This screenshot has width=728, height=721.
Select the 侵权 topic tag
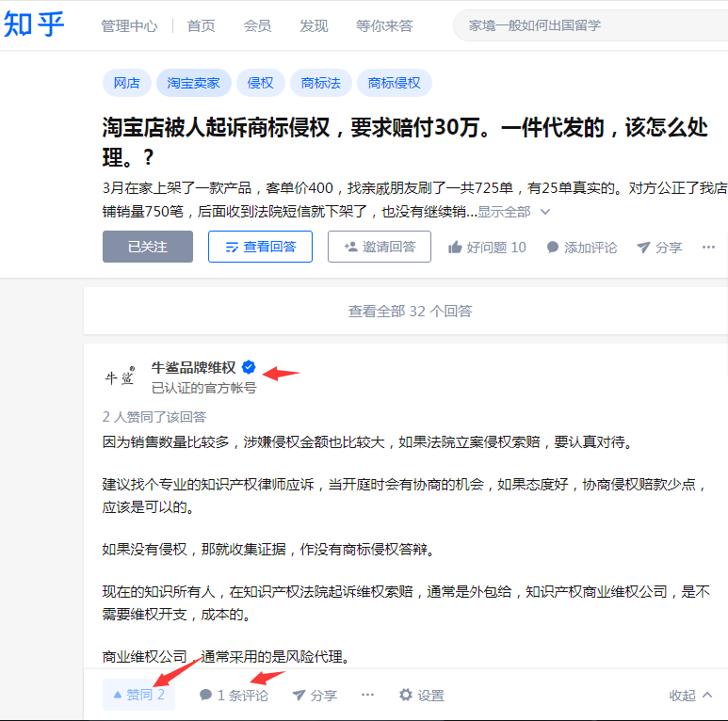click(x=261, y=83)
